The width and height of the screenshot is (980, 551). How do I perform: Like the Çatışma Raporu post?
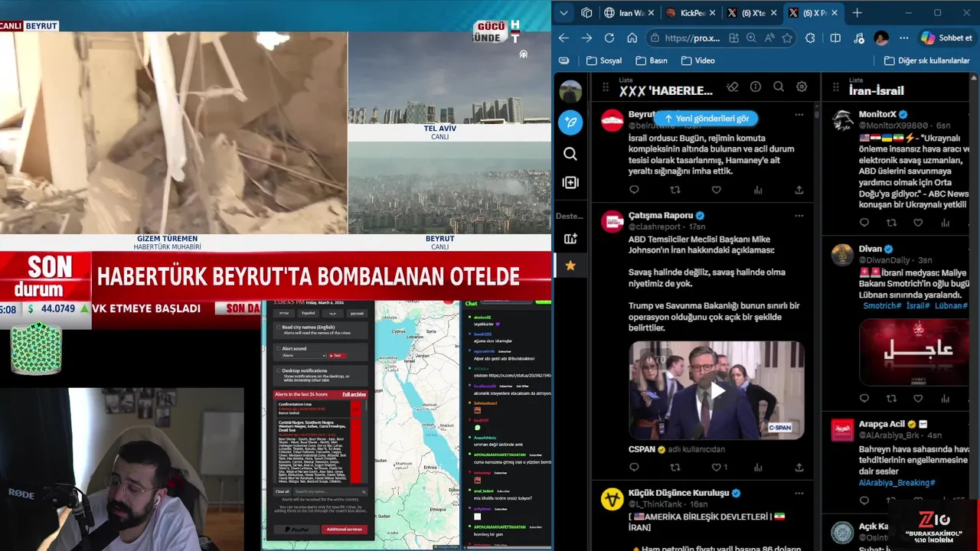(717, 467)
